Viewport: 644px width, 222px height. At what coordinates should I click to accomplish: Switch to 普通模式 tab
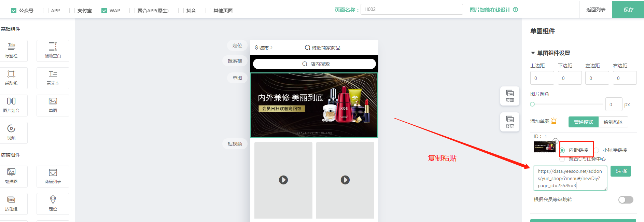click(583, 122)
